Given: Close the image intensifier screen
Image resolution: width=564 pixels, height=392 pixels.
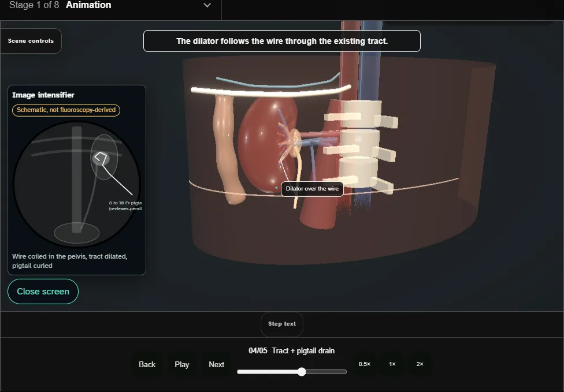Looking at the screenshot, I should coord(43,292).
